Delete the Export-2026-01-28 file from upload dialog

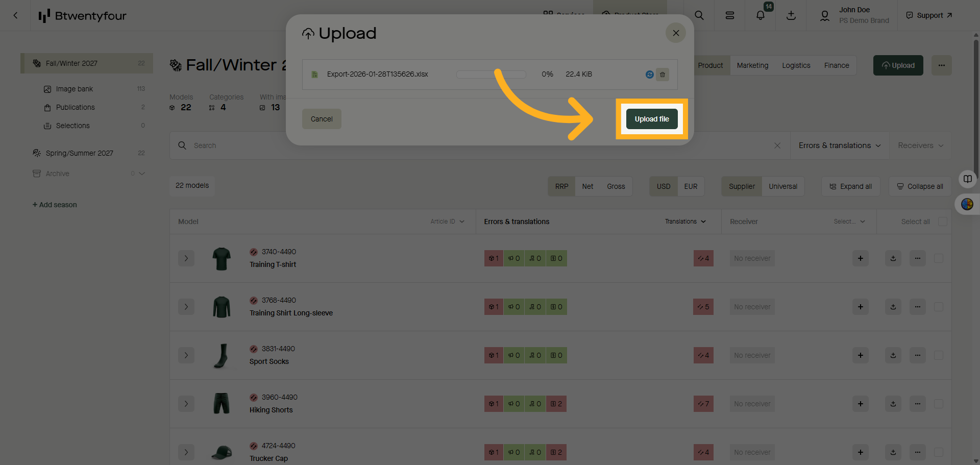coord(663,75)
